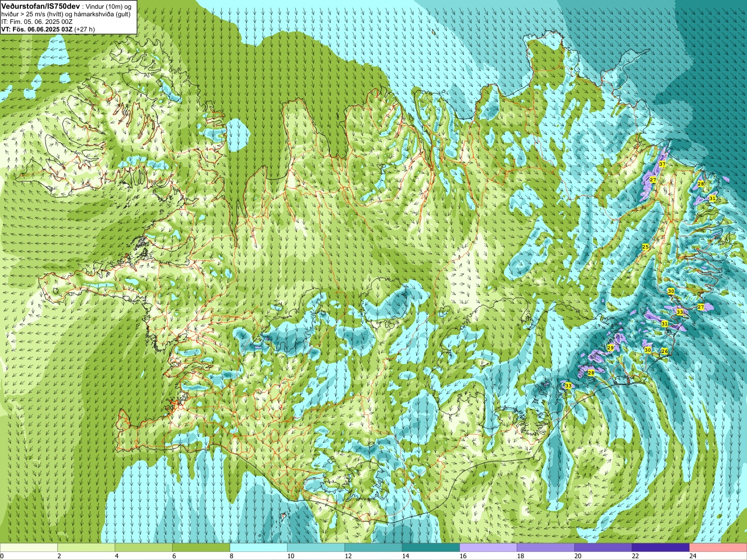Click the "Veðurstofan/IS750dev" title text

point(40,5)
